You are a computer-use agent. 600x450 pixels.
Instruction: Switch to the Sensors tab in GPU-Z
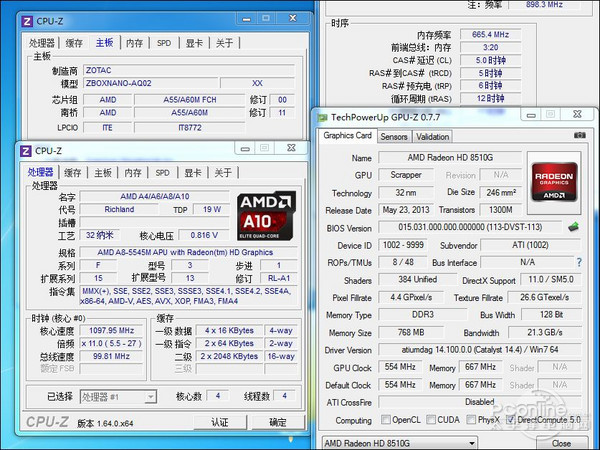[x=394, y=137]
